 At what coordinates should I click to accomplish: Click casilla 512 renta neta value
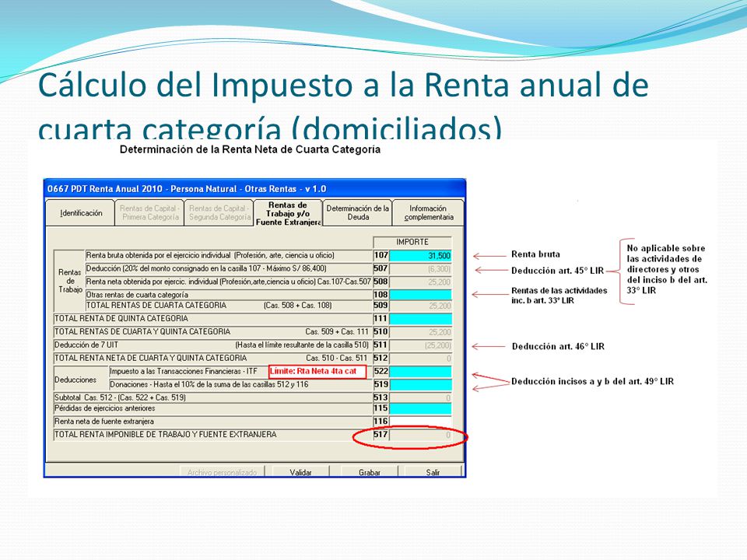pos(420,358)
